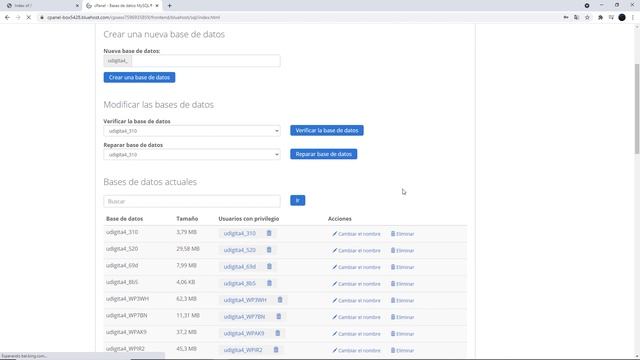Remove user udigita4_WPIR2 via trash icon

[x=276, y=350]
